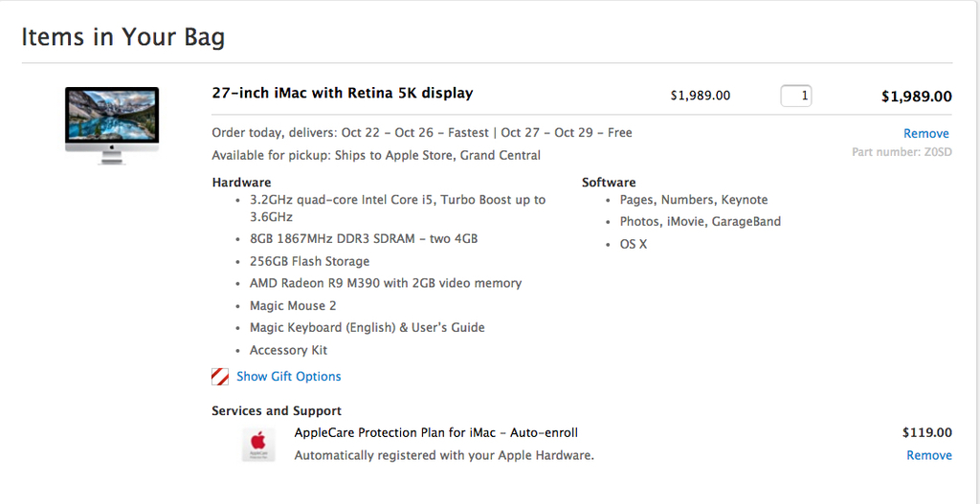Remove the 27-inch iMac from bag
The image size is (980, 504).
tap(926, 133)
